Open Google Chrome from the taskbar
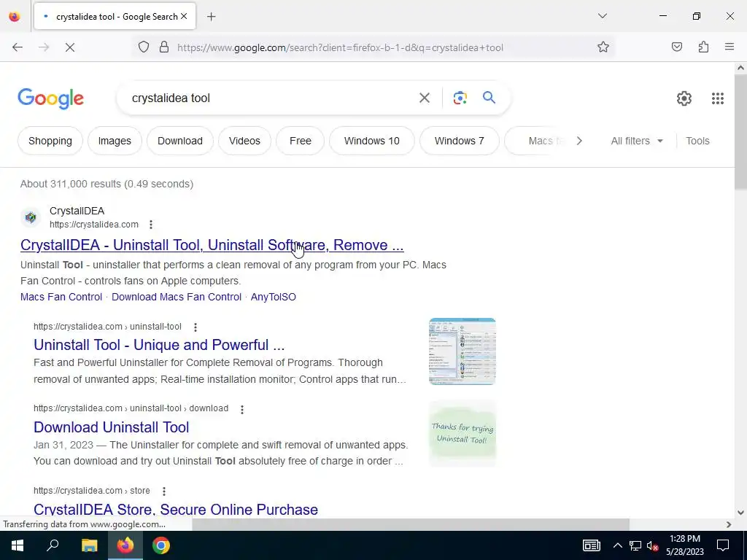Screen dimensions: 747x560 161,545
